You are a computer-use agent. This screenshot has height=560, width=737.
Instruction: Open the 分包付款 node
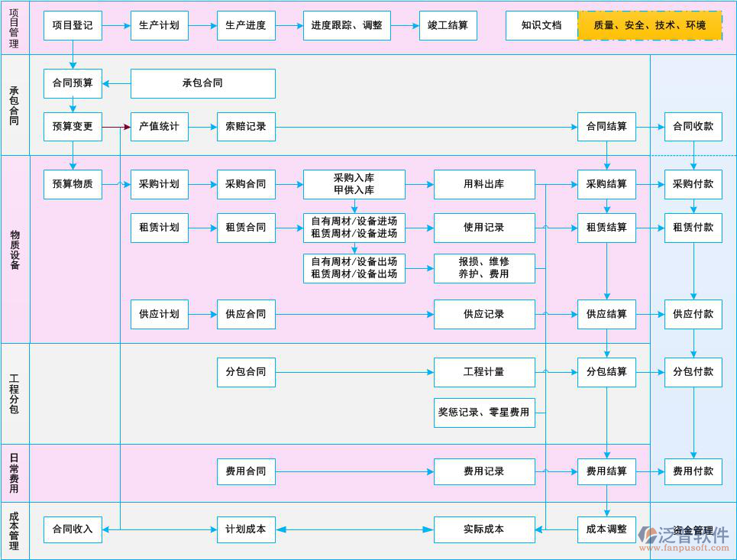[x=693, y=372]
